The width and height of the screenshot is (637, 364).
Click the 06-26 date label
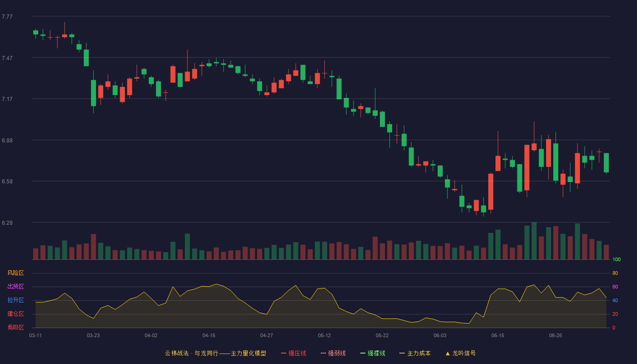tap(556, 335)
